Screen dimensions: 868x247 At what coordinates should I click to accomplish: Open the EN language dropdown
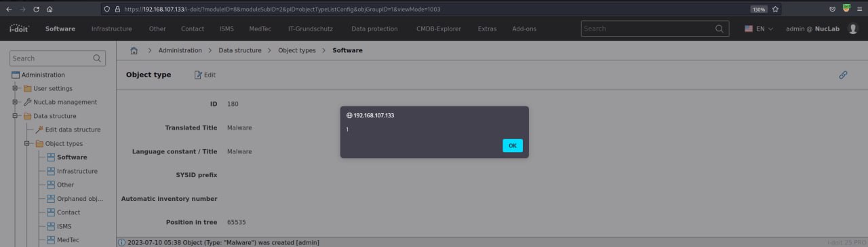(x=759, y=28)
